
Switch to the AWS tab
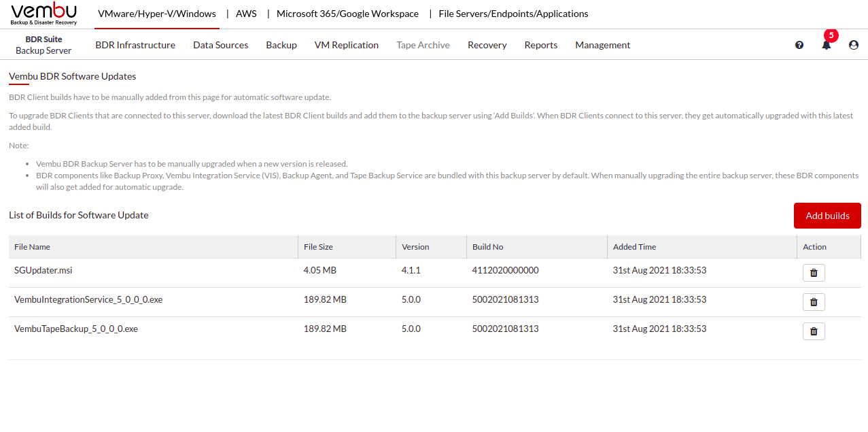click(x=246, y=14)
